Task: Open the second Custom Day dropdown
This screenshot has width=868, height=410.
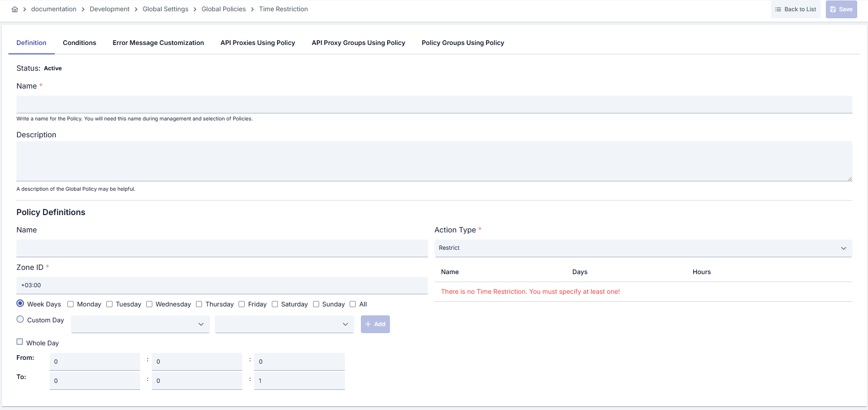Action: 284,324
